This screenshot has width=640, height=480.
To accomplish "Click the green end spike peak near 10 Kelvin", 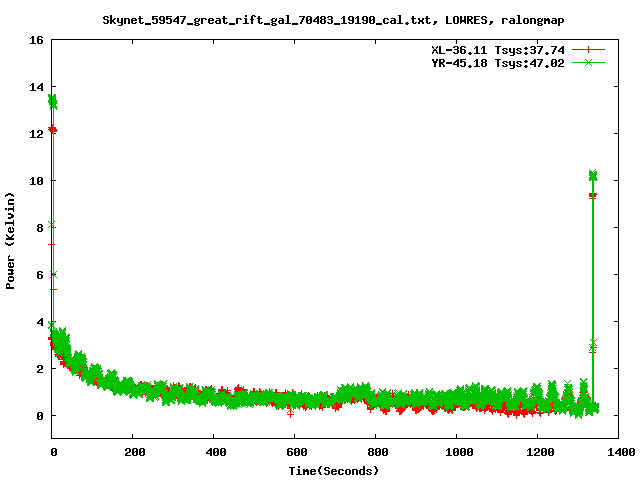I will pyautogui.click(x=593, y=176).
